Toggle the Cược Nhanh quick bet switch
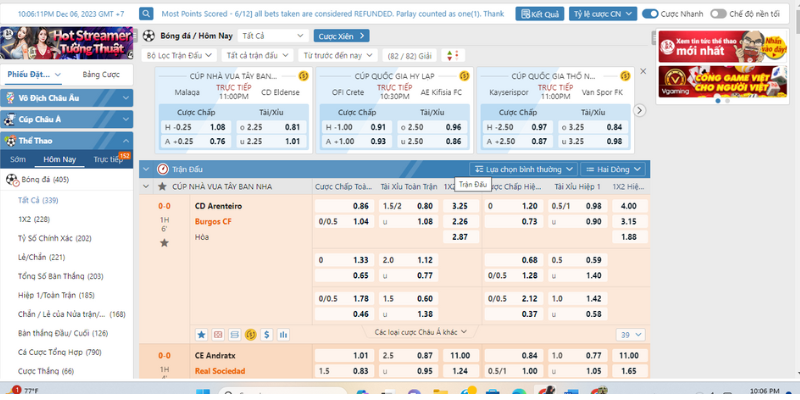Viewport: 800px width, 400px height. pos(651,15)
